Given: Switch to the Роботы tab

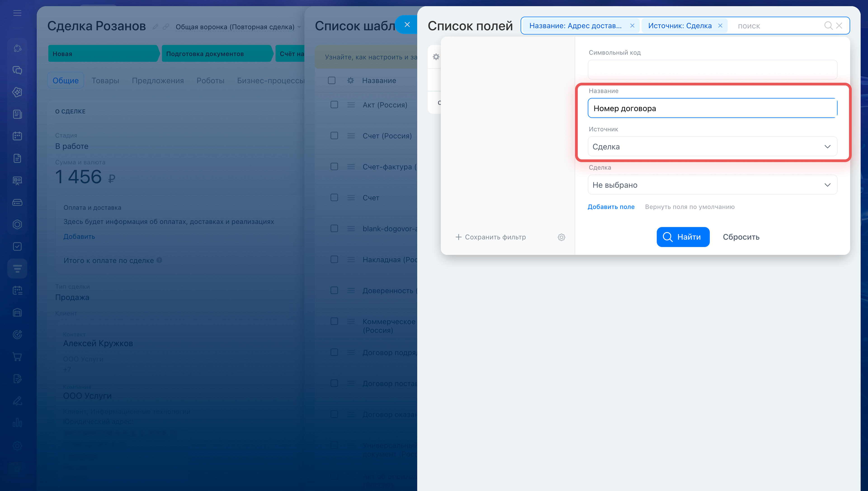Looking at the screenshot, I should pos(210,81).
